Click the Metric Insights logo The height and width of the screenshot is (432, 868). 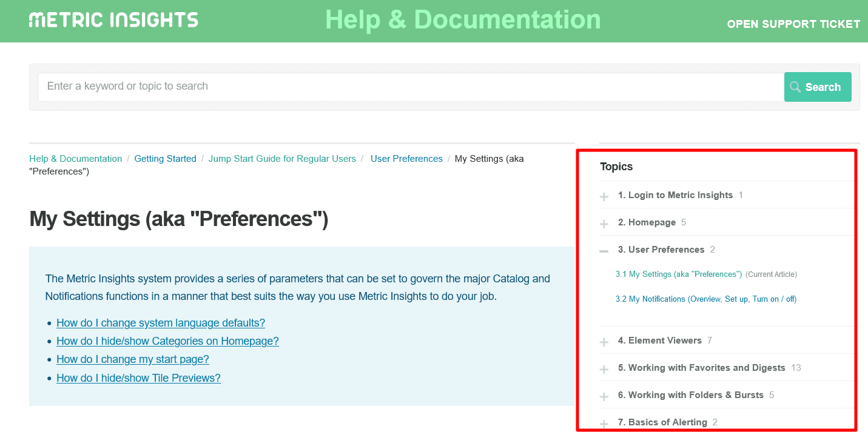pyautogui.click(x=113, y=20)
